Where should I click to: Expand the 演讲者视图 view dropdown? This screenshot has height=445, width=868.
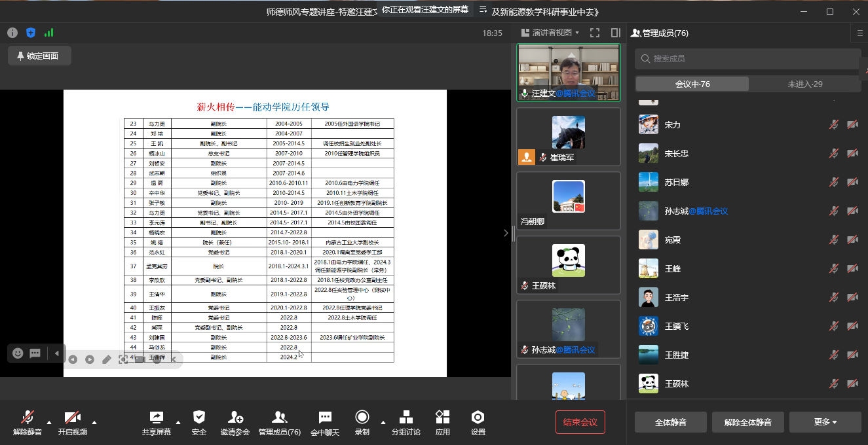pyautogui.click(x=550, y=33)
